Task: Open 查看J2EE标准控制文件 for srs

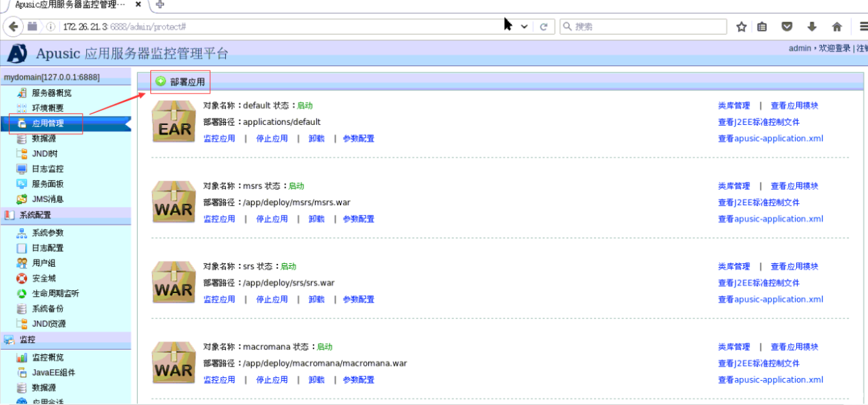Action: 759,283
